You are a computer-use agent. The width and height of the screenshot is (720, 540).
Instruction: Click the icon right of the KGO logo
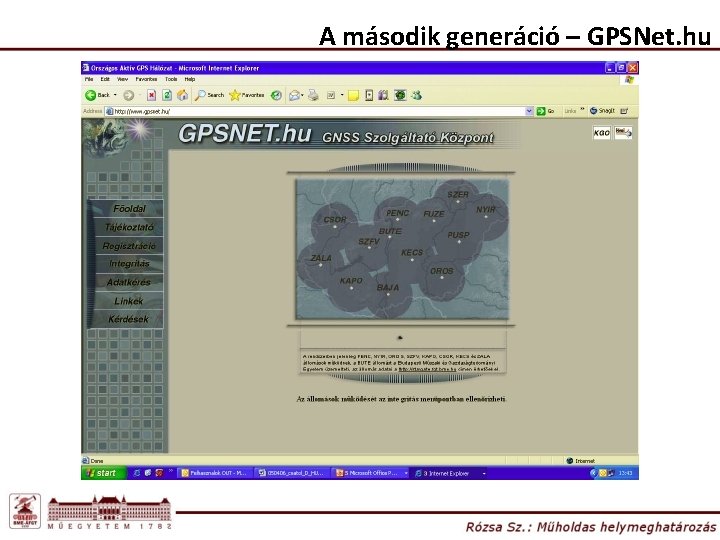click(x=624, y=133)
